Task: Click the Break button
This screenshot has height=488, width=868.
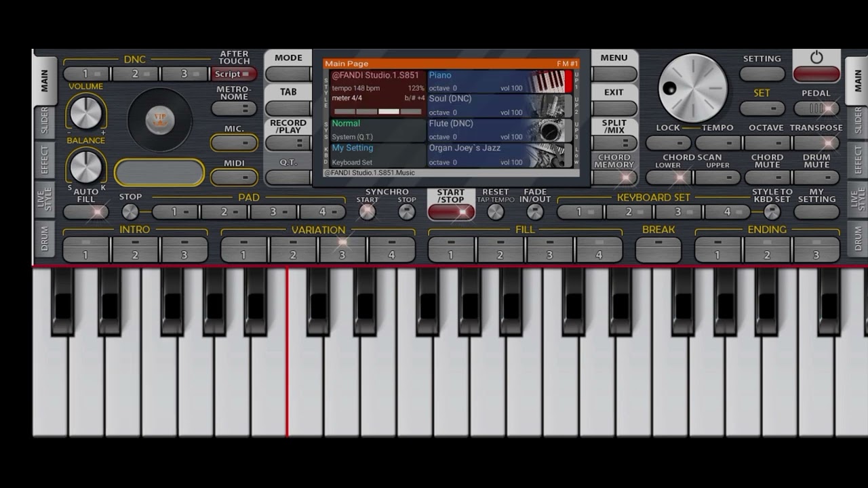Action: coord(658,249)
